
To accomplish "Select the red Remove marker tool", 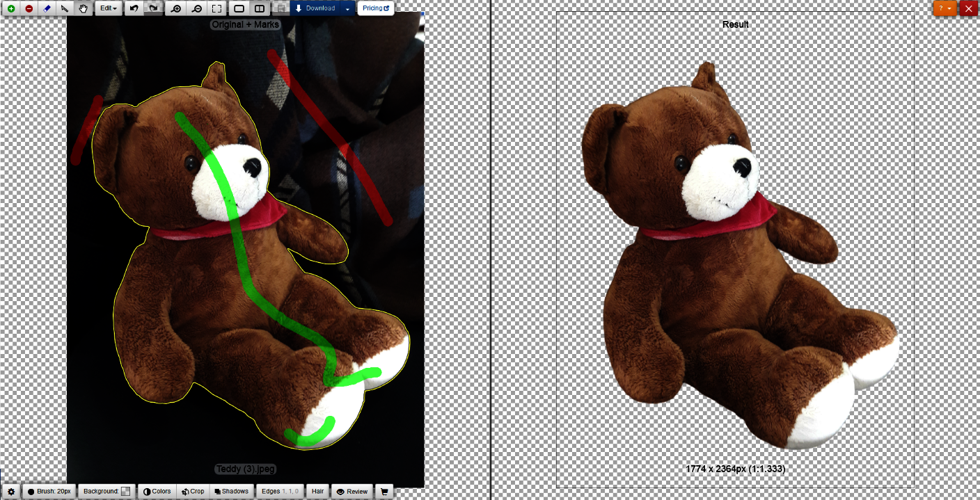I will (x=29, y=8).
